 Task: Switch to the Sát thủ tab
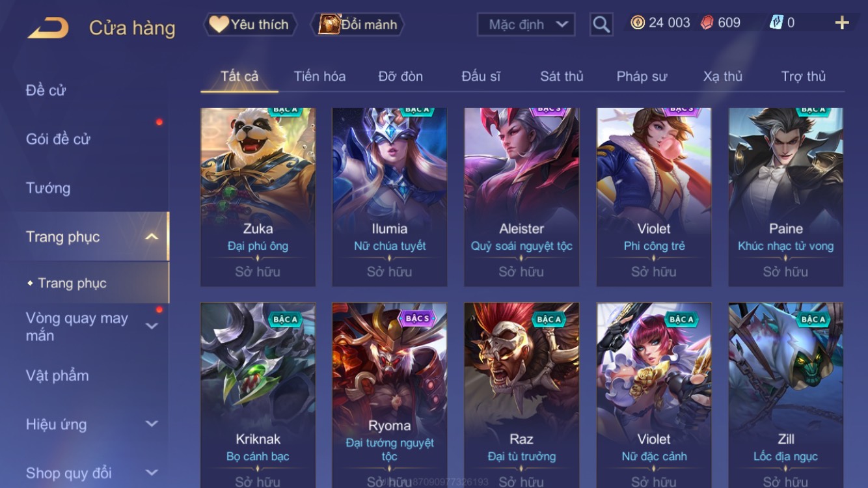pyautogui.click(x=562, y=76)
